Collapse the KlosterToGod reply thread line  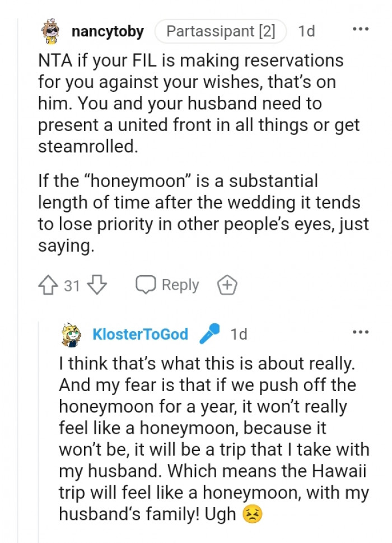[x=39, y=437]
